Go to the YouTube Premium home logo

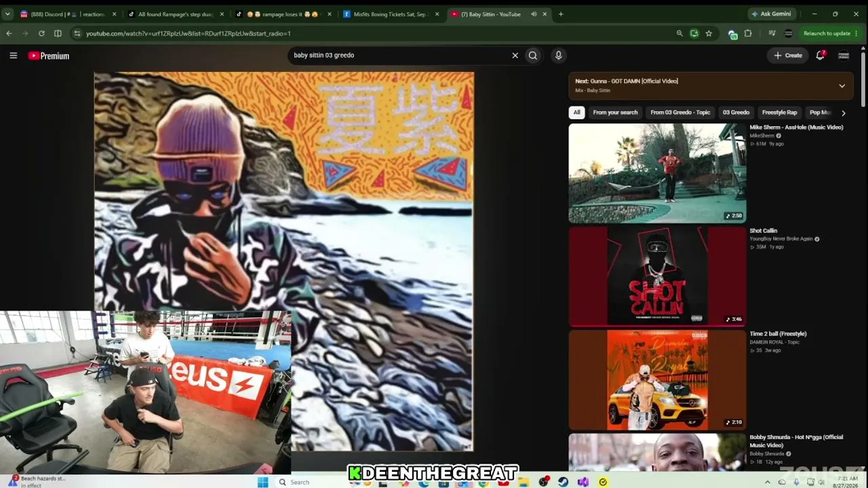[49, 56]
